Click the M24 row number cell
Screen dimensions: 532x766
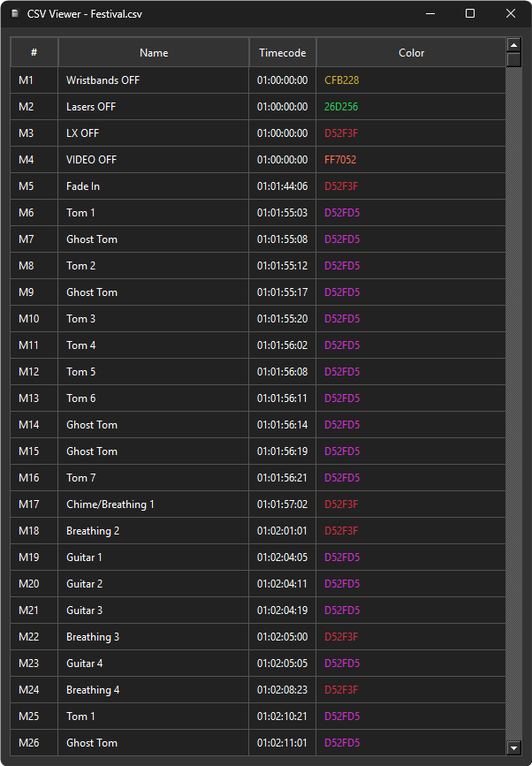(34, 690)
